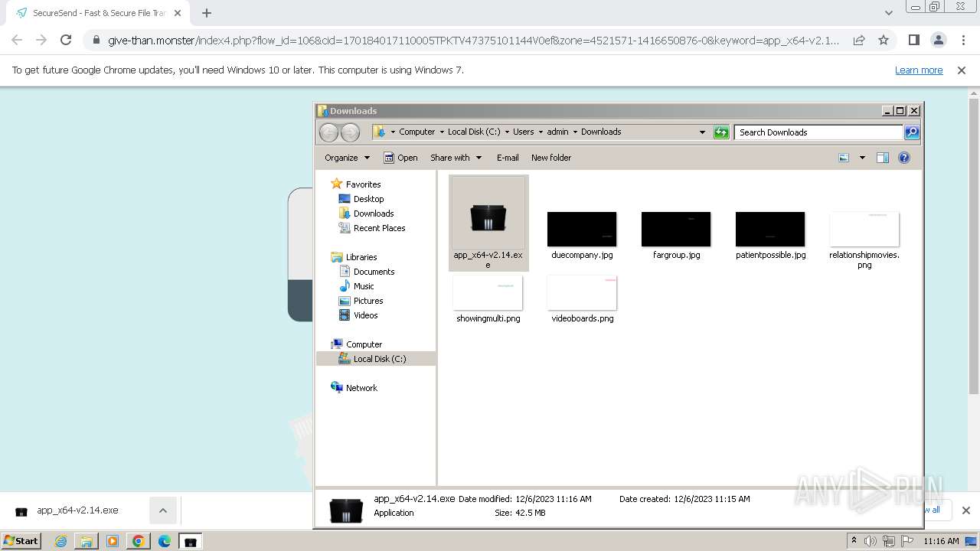Close Chrome download shelf
This screenshot has height=551, width=980.
pos(965,510)
